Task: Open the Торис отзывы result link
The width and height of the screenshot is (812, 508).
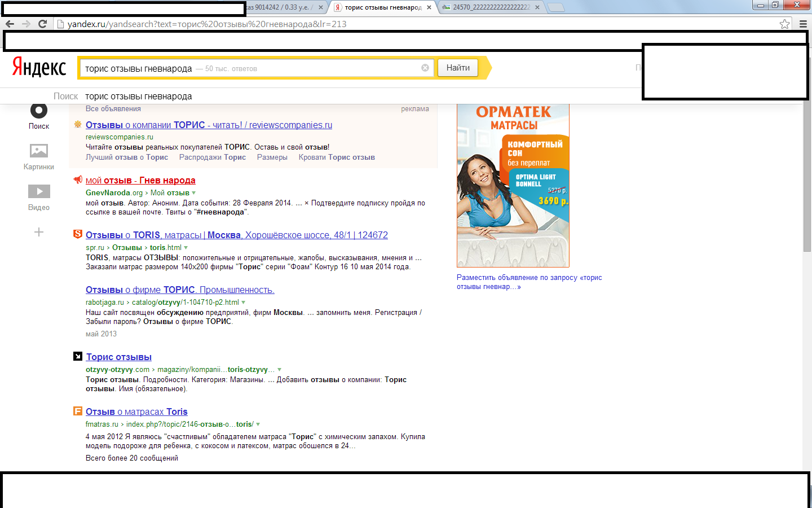Action: (118, 357)
